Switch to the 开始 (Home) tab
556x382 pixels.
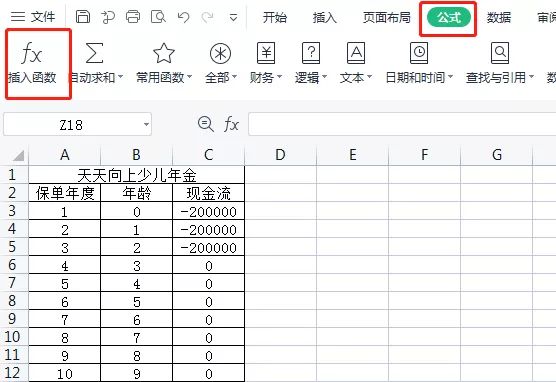275,17
